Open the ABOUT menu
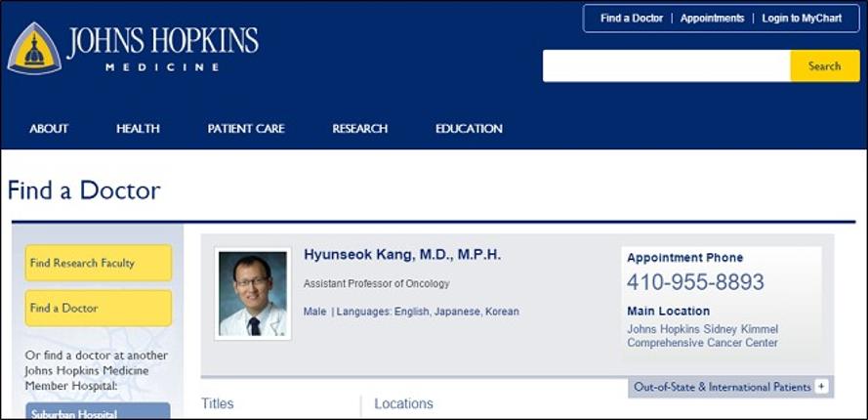 [x=49, y=129]
